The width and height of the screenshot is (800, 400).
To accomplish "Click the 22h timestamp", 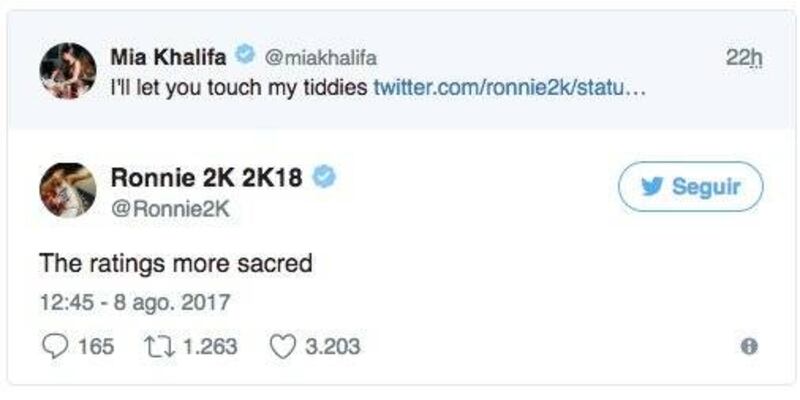I will pos(743,59).
